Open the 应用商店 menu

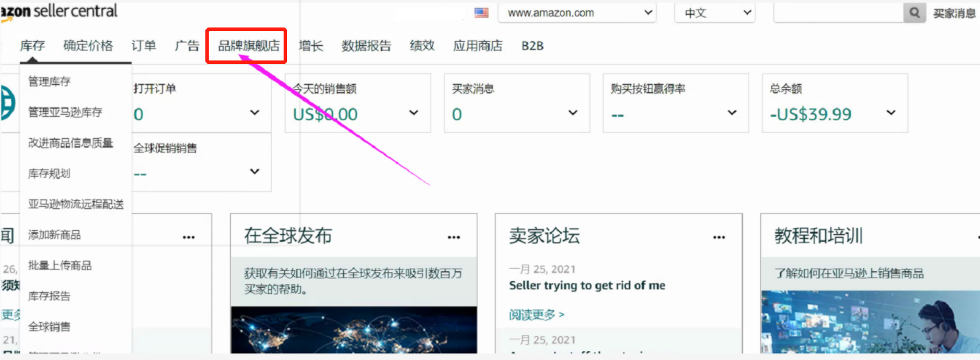pos(477,45)
